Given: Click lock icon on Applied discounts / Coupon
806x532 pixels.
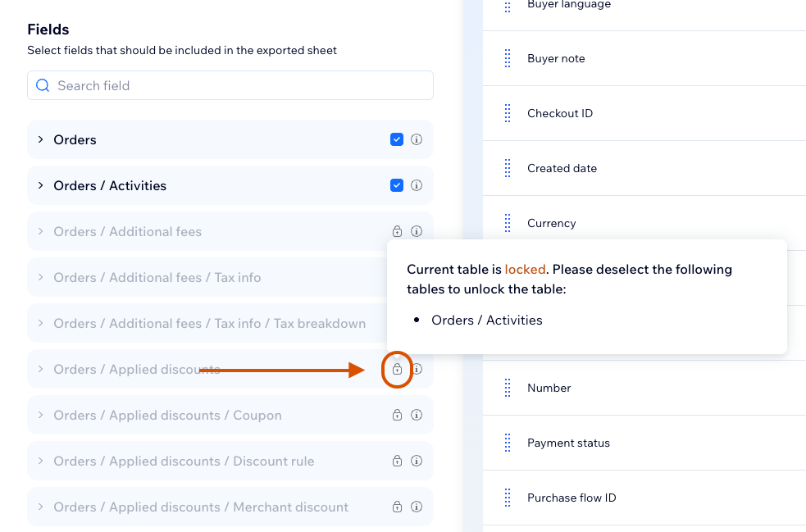Looking at the screenshot, I should [397, 415].
